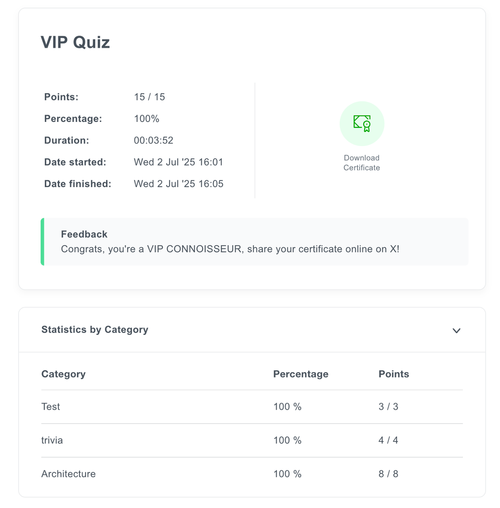Click the Points column header
Image resolution: width=500 pixels, height=508 pixels.
point(394,374)
